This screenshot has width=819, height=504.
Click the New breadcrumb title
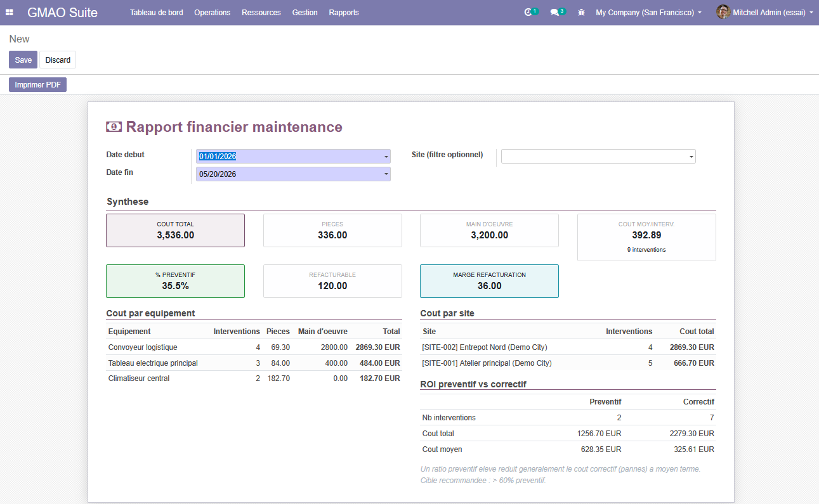coord(19,39)
